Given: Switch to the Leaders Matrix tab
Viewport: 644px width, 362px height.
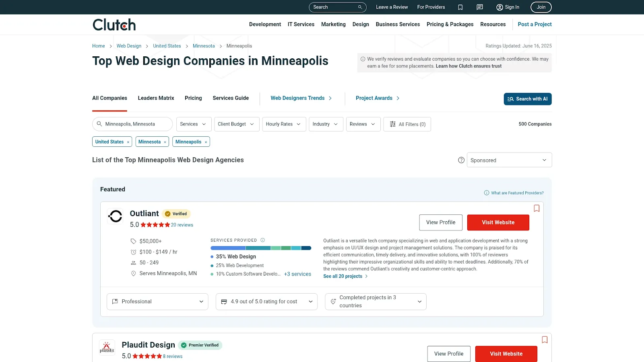Looking at the screenshot, I should tap(156, 98).
